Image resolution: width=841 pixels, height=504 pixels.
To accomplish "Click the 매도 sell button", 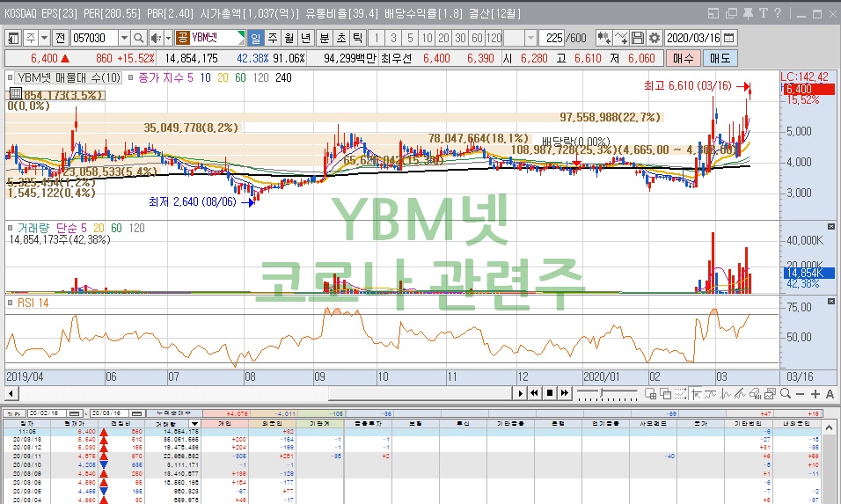I will click(720, 58).
